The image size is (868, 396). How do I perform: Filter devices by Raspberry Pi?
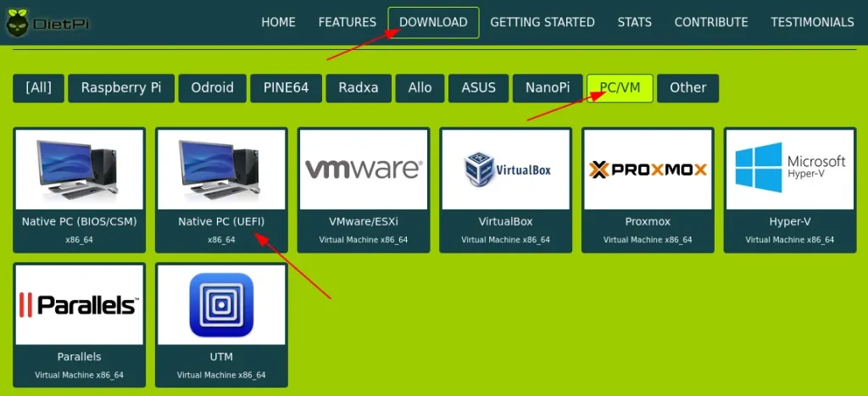[120, 87]
